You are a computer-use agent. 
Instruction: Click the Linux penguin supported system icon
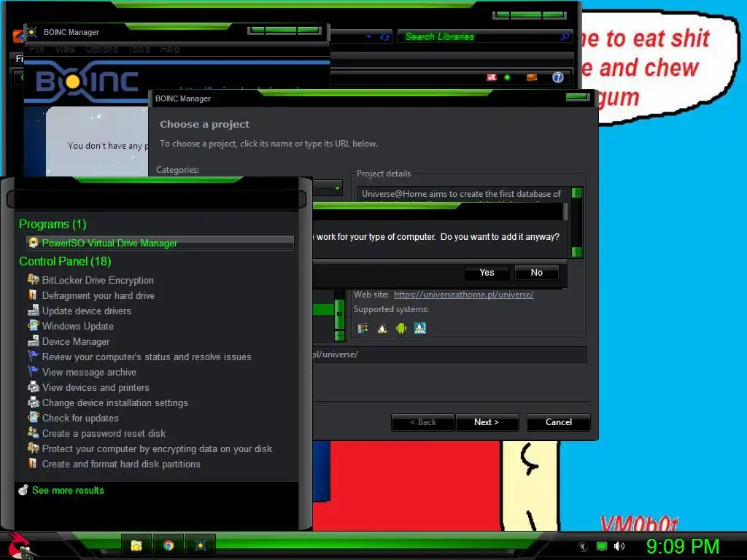[382, 328]
